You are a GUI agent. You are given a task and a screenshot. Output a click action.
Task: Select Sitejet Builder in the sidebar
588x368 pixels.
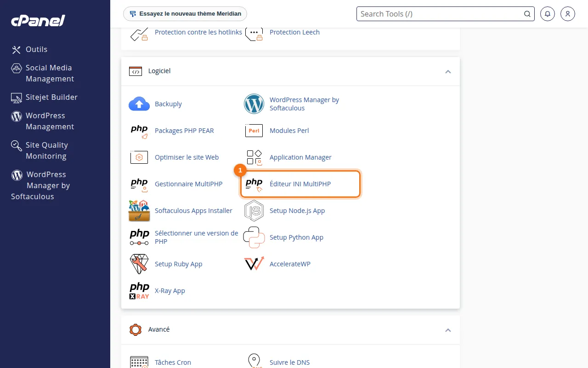coord(45,97)
